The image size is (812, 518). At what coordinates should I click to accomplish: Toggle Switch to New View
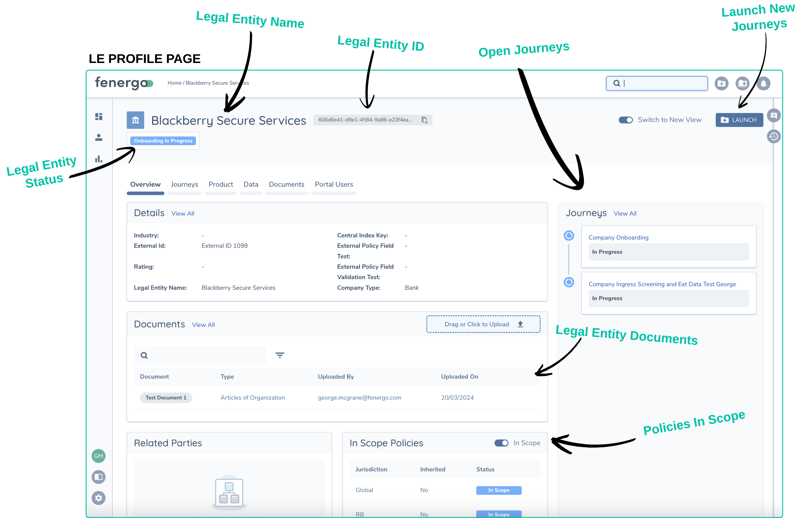pyautogui.click(x=626, y=120)
